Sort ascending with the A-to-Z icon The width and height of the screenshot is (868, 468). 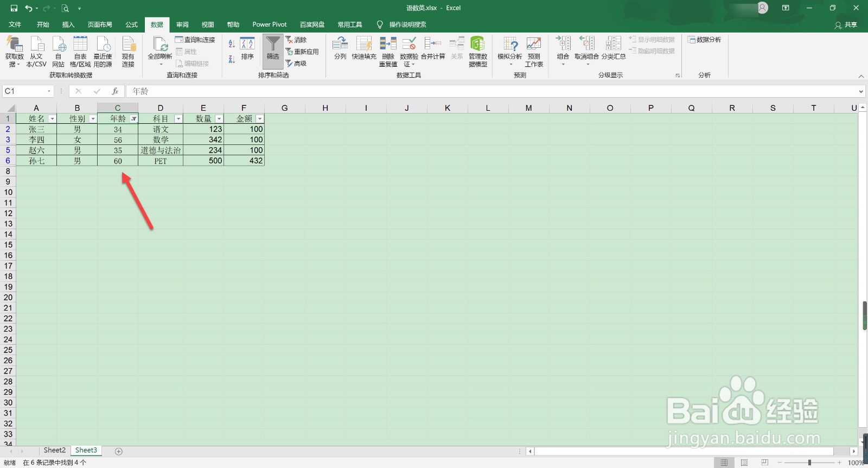point(232,44)
